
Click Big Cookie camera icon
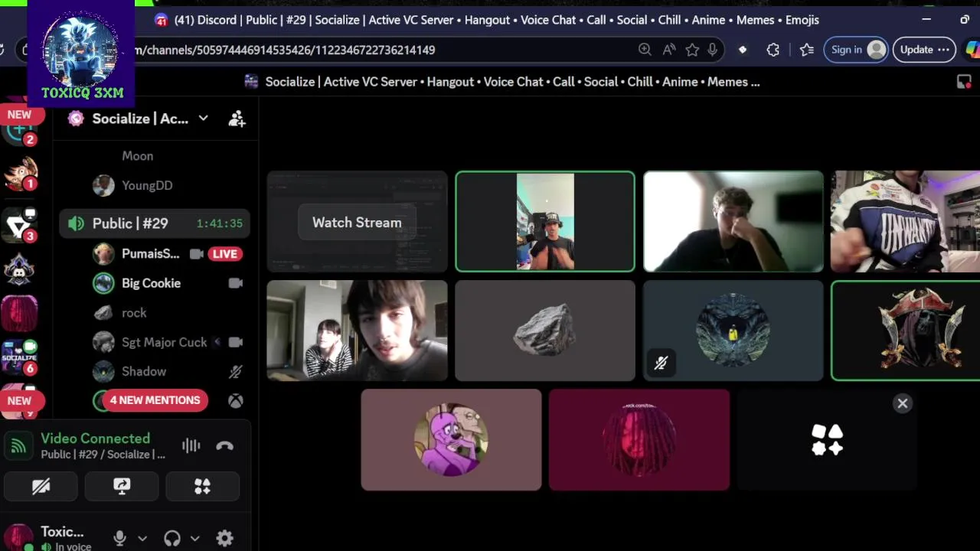[x=236, y=283]
